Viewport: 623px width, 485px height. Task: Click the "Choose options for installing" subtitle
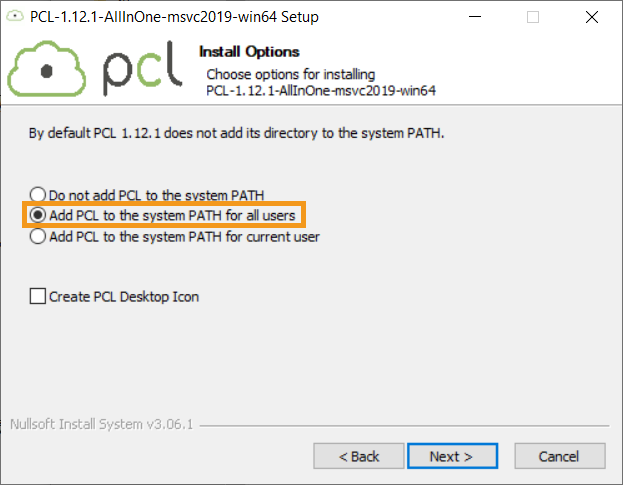pos(290,74)
